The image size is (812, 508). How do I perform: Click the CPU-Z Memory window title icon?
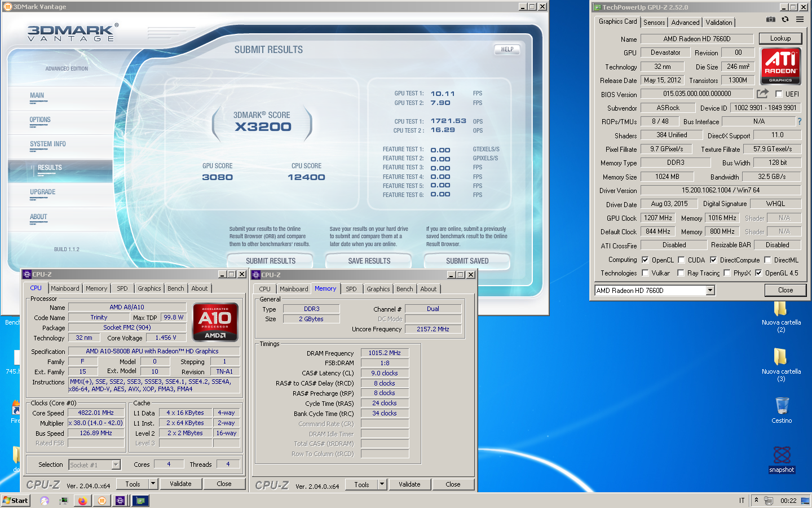[256, 275]
